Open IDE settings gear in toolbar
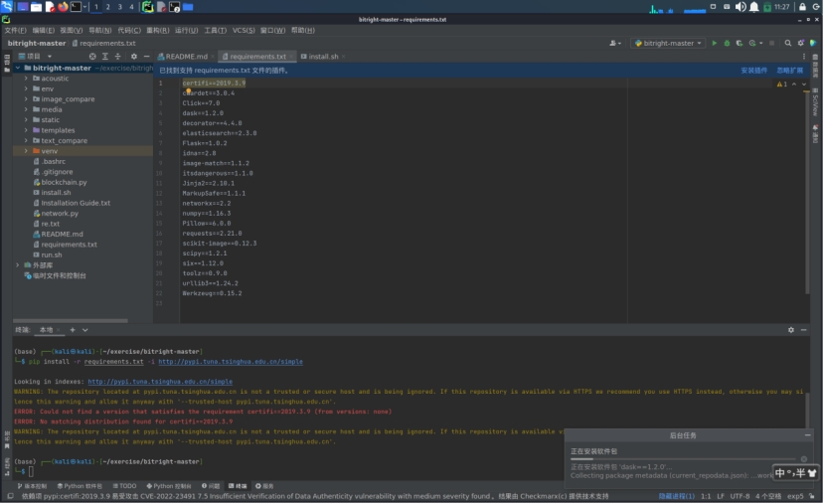The image size is (824, 504). click(801, 44)
